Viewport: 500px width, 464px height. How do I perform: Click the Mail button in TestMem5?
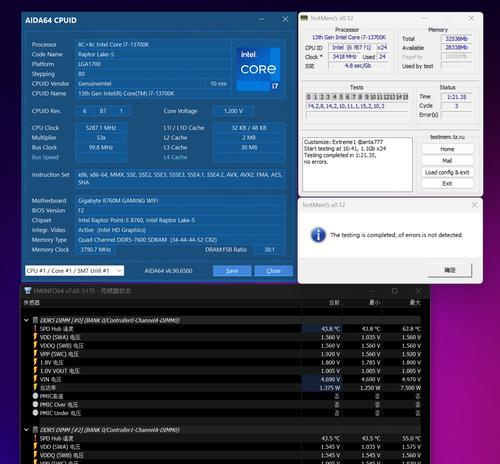(447, 160)
